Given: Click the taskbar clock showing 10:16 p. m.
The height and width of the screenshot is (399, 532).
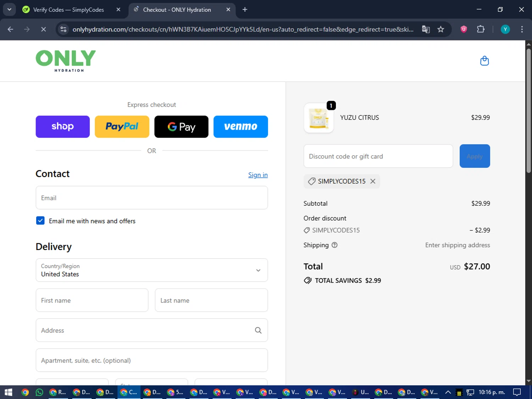Looking at the screenshot, I should coord(492,392).
